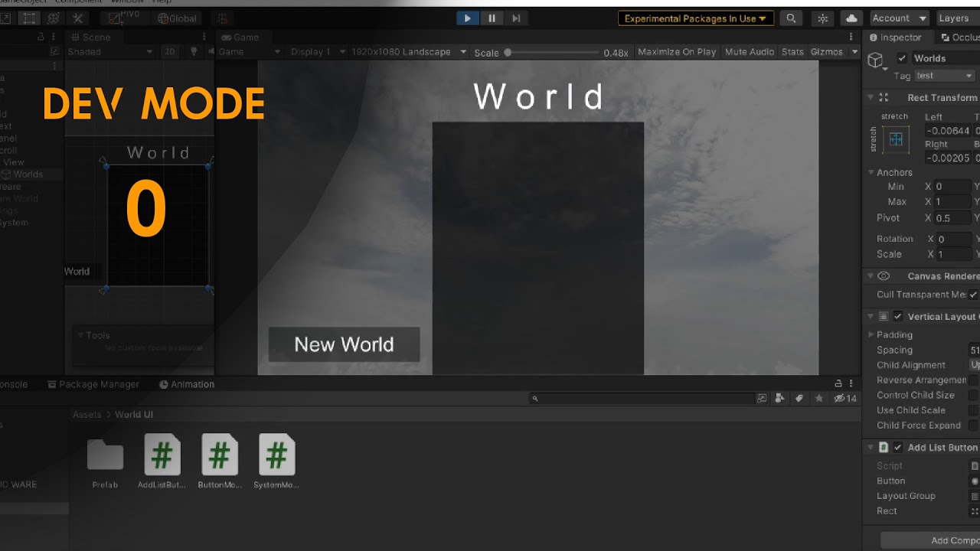Toggle the Stats overlay
The image size is (980, 551).
[x=792, y=52]
